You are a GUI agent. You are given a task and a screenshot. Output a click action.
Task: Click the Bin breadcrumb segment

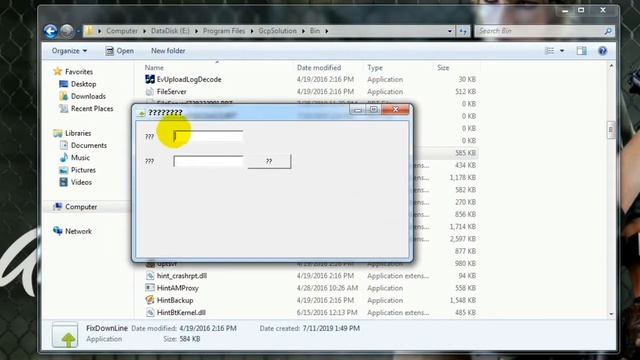[x=315, y=31]
